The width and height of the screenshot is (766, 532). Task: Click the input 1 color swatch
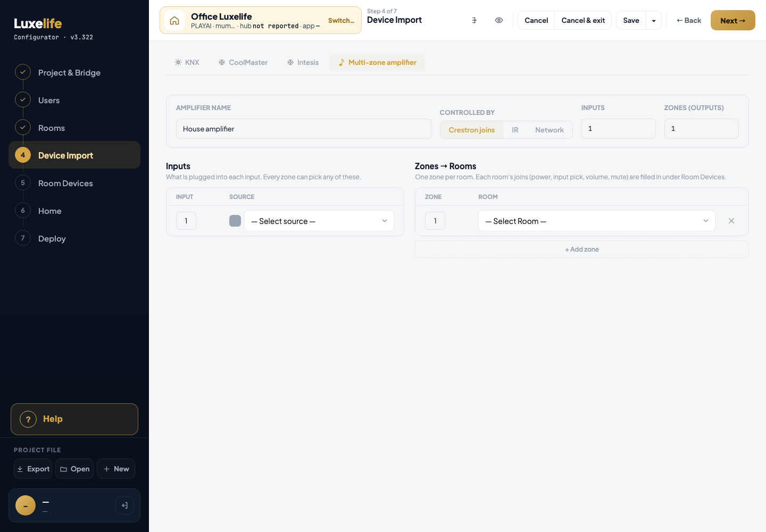235,221
